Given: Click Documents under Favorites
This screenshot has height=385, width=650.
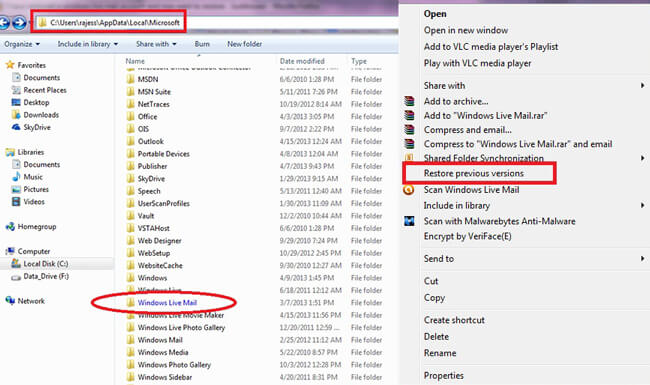Looking at the screenshot, I should click(41, 77).
